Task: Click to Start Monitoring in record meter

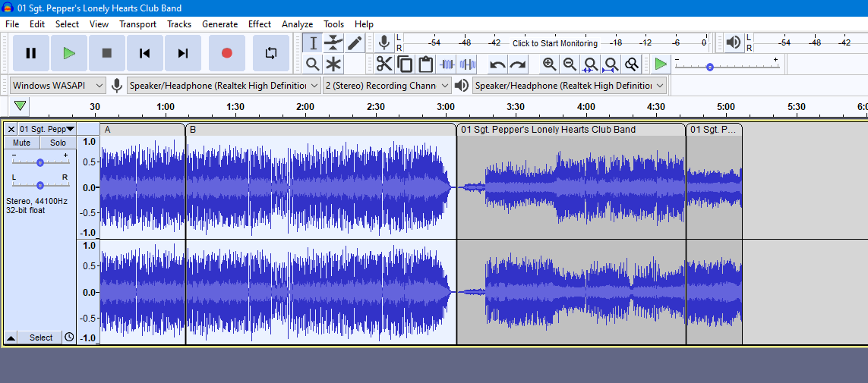Action: pyautogui.click(x=554, y=43)
